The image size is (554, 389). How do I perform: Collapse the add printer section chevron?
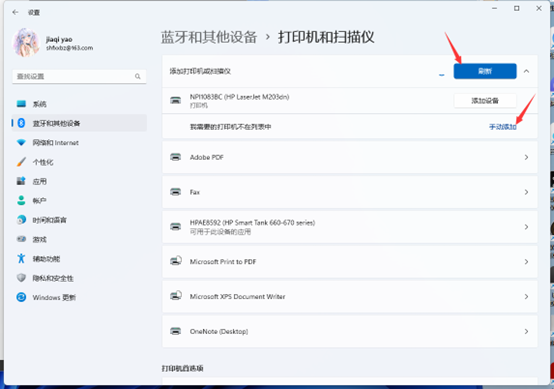[x=526, y=71]
